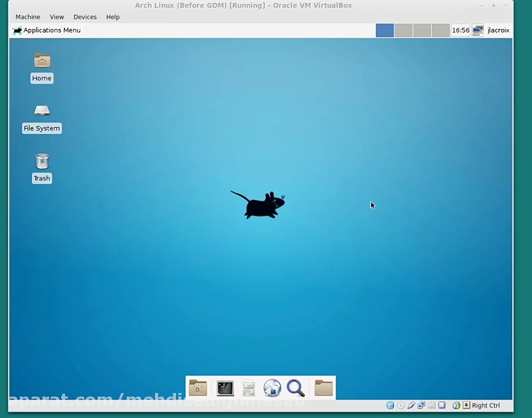
Task: Open the Devices menu
Action: [85, 17]
